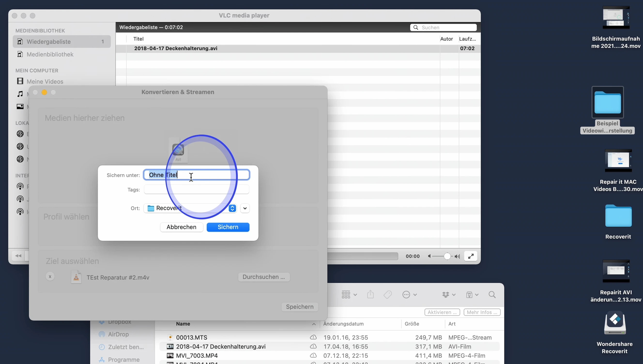Click the Speichern button in Konvertieren window

click(x=299, y=307)
